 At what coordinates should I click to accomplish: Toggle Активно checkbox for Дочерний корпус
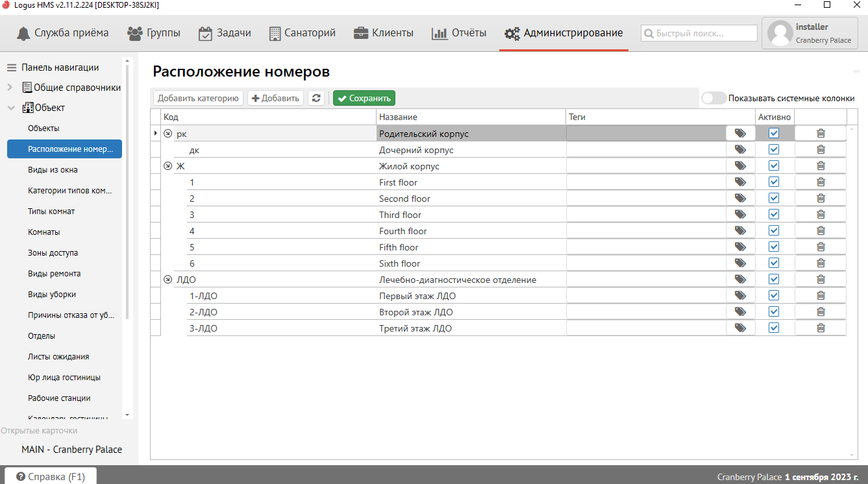pyautogui.click(x=774, y=149)
